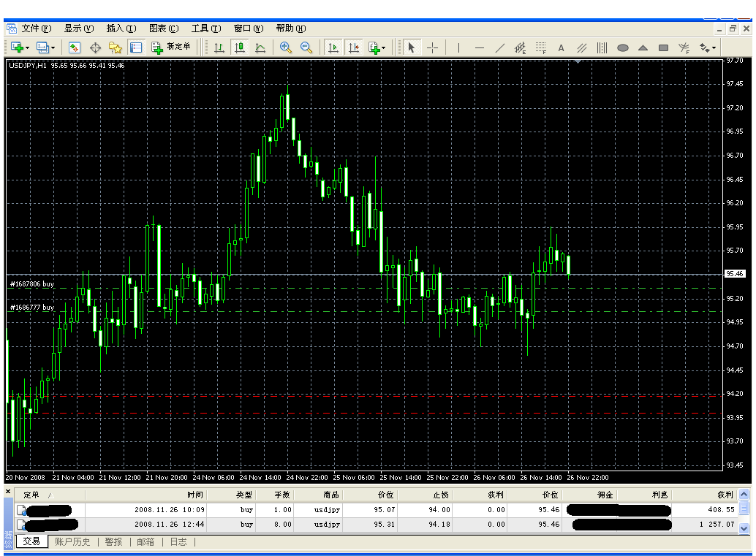Click the application icon in menu bar
Image resolution: width=756 pixels, height=556 pixels.
(x=12, y=28)
